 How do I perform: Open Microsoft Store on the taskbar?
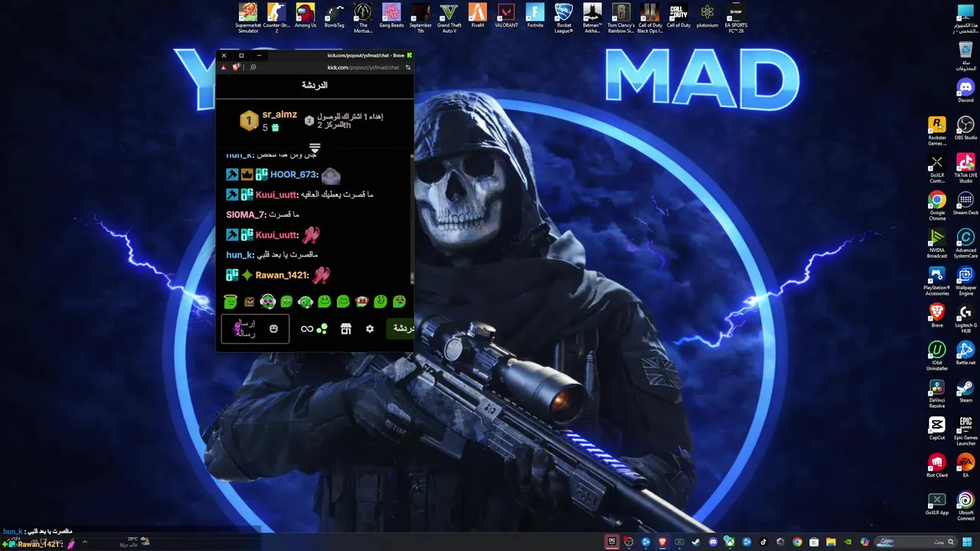tap(814, 542)
